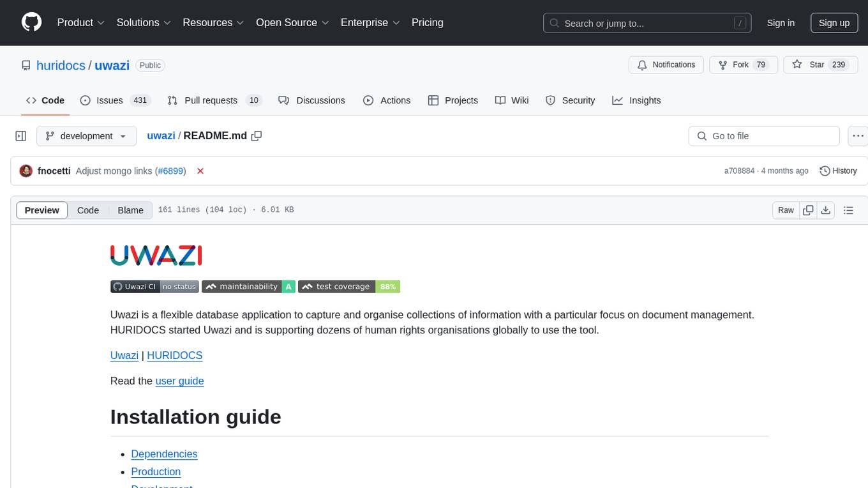
Task: Follow the HURIDOCS website link
Action: pos(175,355)
